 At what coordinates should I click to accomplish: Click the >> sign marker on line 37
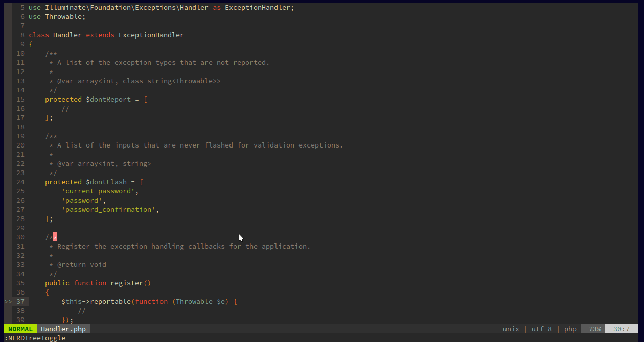pyautogui.click(x=8, y=302)
